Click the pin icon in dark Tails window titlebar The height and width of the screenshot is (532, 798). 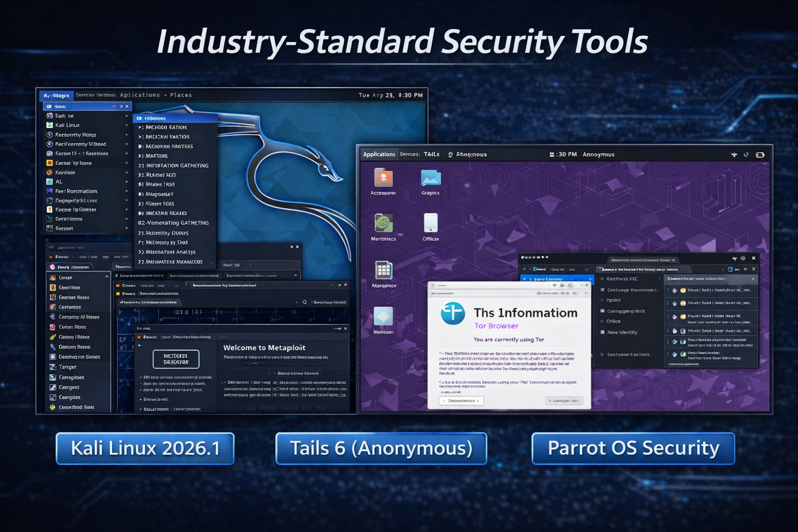point(734,258)
